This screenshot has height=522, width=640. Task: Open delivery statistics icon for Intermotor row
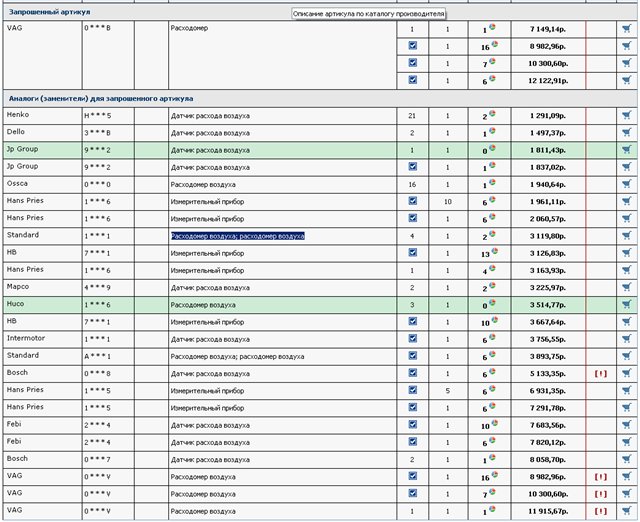pyautogui.click(x=492, y=337)
